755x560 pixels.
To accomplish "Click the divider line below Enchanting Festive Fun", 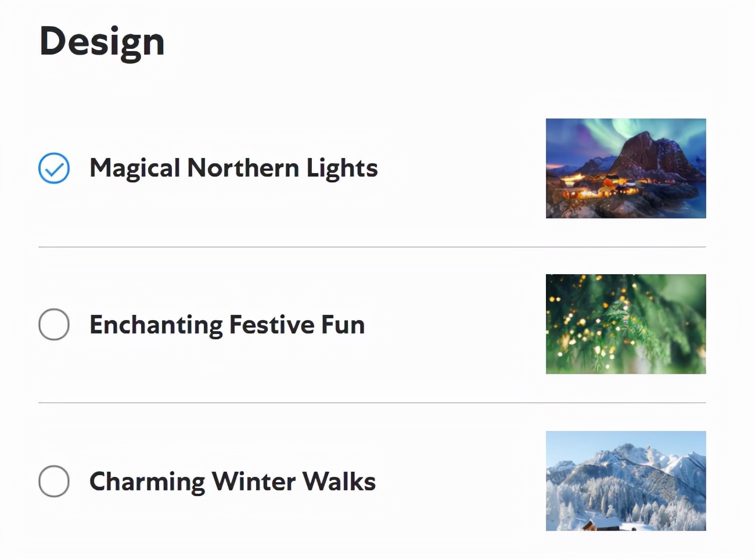I will (x=372, y=403).
